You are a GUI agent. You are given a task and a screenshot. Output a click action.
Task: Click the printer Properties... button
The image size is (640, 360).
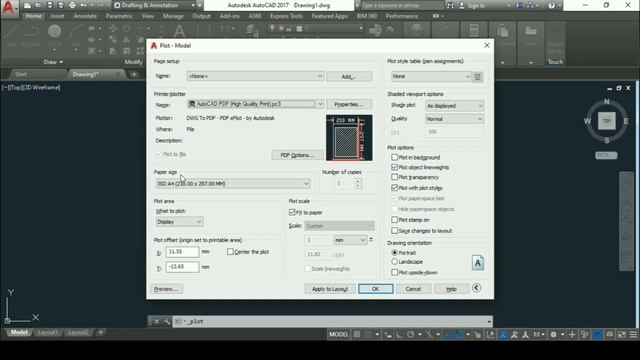[349, 104]
